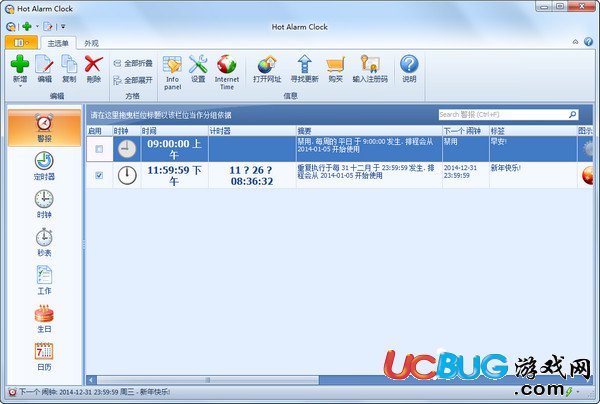Open dropdown arrow under 新增 button
This screenshot has height=404, width=600.
click(20, 86)
